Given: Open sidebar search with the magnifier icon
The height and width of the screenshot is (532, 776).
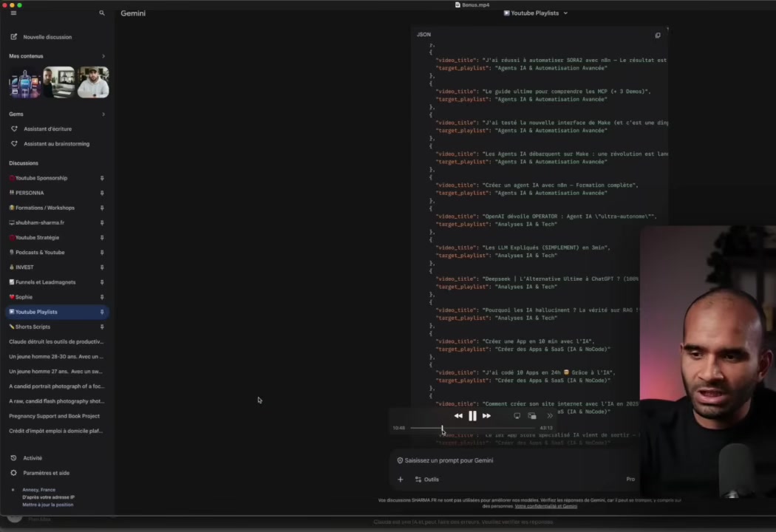Looking at the screenshot, I should [101, 13].
